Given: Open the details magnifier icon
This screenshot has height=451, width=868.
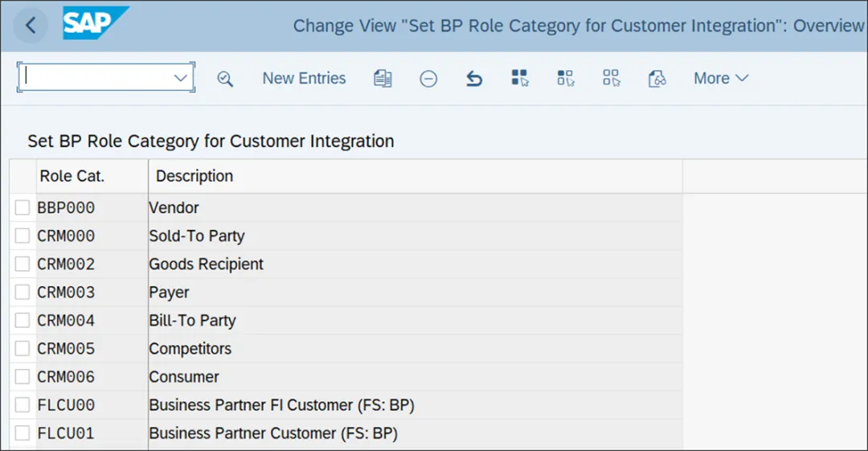Looking at the screenshot, I should [x=225, y=79].
